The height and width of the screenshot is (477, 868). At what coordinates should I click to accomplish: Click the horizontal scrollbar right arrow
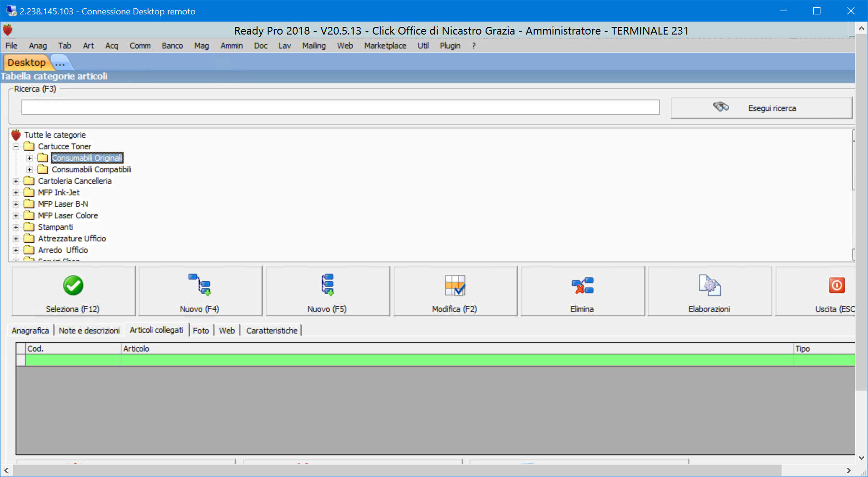click(x=848, y=470)
